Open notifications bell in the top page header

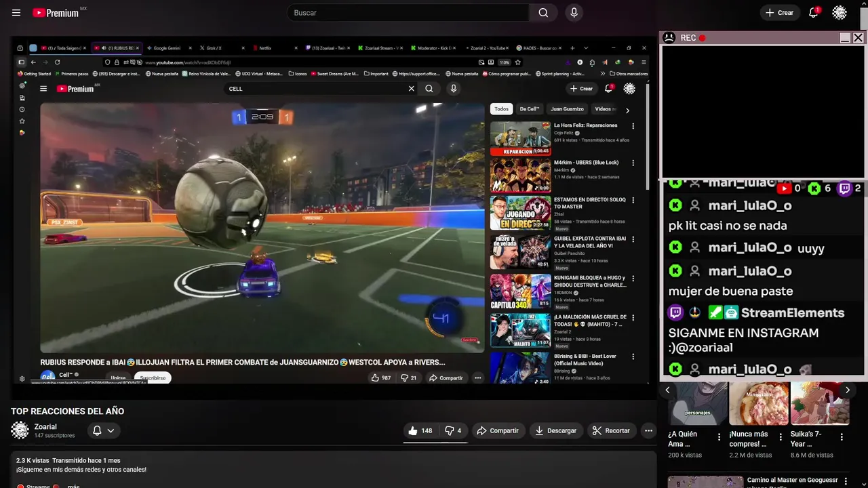814,13
